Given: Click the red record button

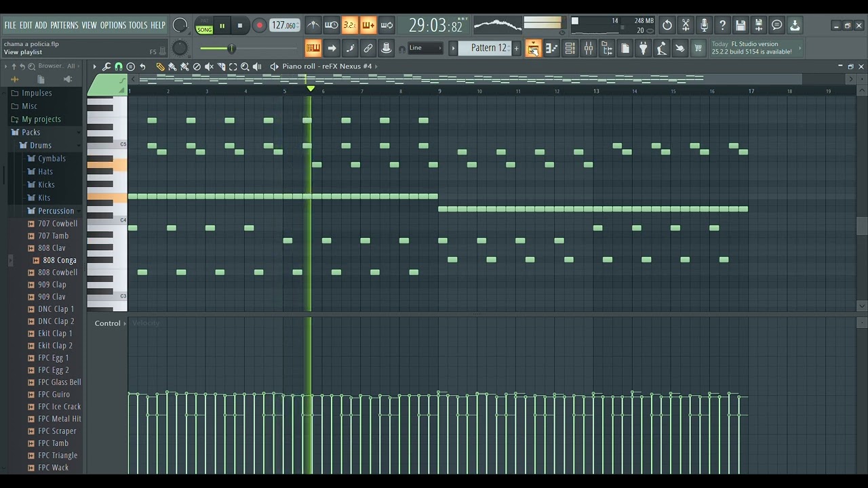Looking at the screenshot, I should coord(259,26).
